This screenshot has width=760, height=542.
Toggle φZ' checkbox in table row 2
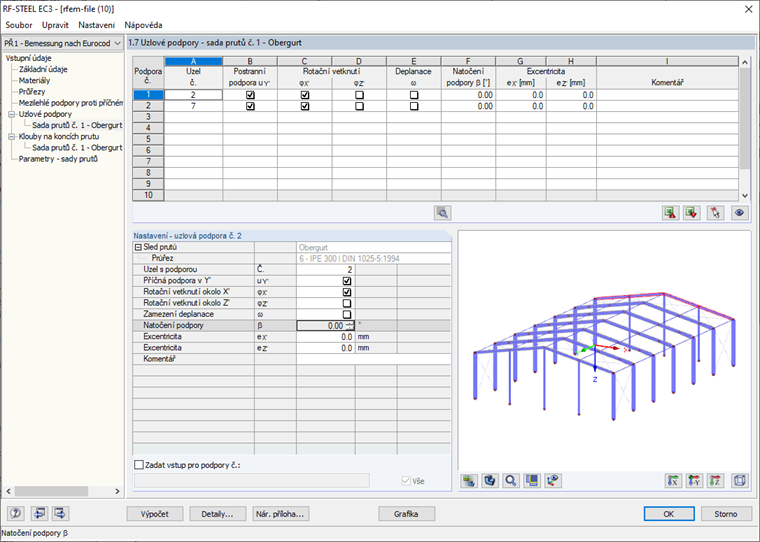359,106
